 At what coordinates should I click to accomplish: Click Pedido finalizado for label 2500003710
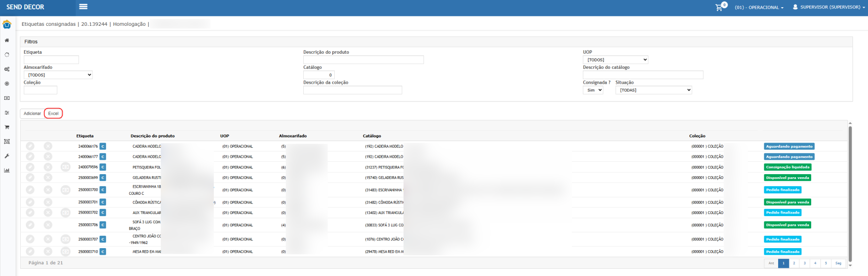point(783,252)
